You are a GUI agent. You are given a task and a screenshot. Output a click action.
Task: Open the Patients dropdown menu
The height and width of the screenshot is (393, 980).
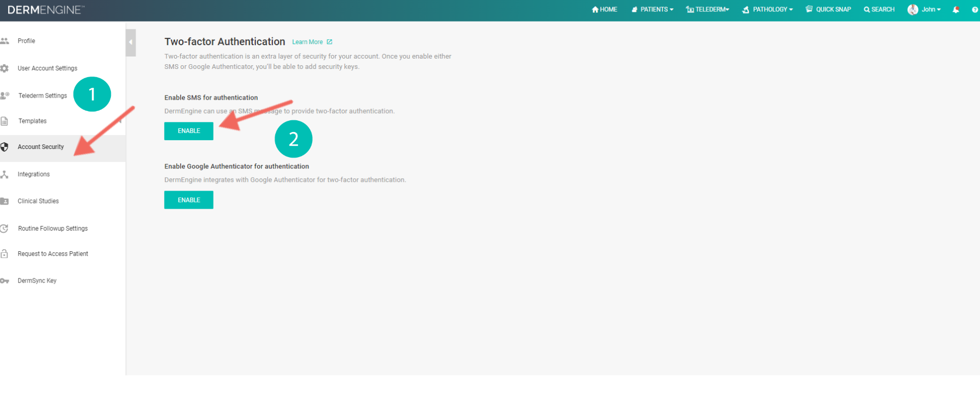[652, 9]
